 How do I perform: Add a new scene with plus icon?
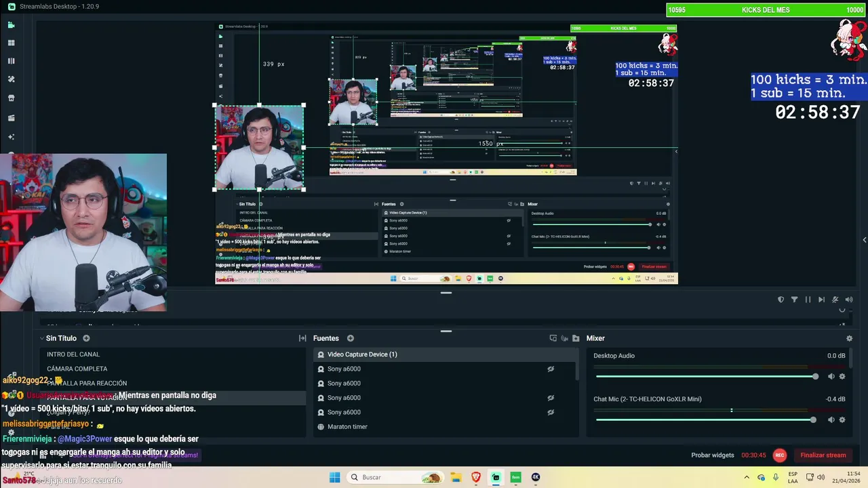[86, 338]
